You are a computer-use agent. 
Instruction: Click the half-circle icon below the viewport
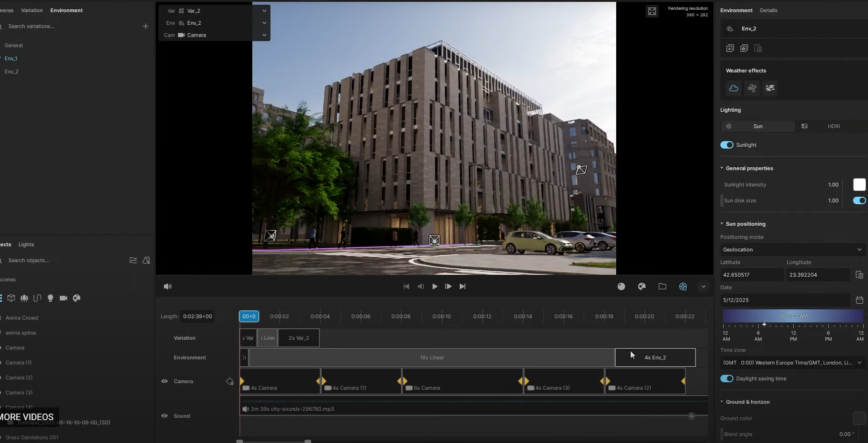[x=621, y=286]
